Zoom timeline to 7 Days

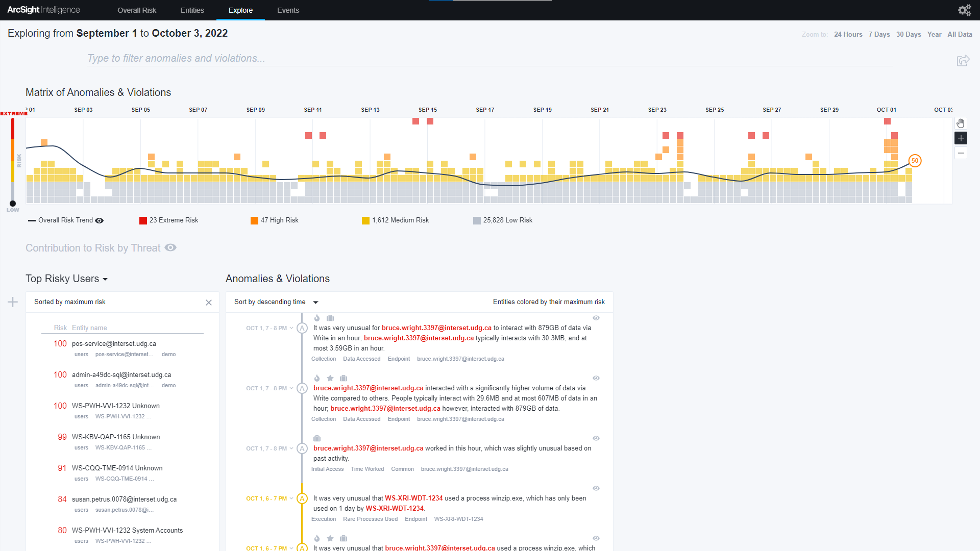coord(879,34)
